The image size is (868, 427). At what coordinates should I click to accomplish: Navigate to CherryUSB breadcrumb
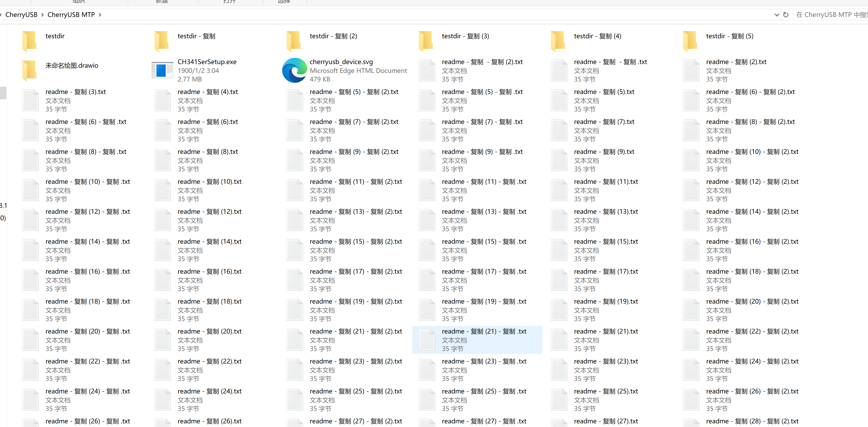click(21, 15)
